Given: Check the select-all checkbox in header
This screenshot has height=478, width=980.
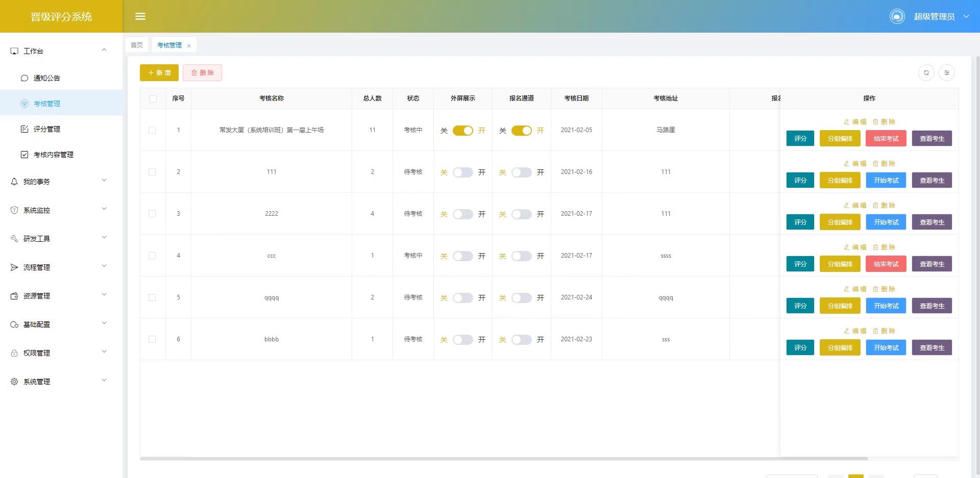Looking at the screenshot, I should pos(153,99).
